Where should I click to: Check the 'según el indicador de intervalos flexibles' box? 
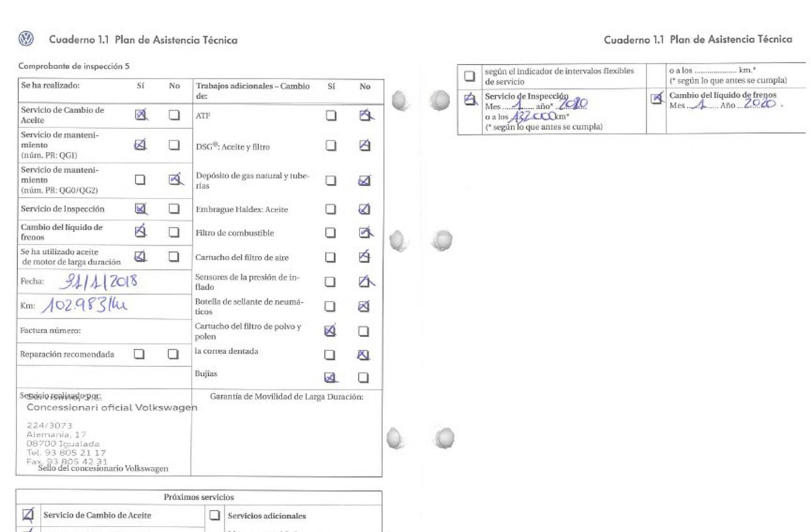(469, 76)
